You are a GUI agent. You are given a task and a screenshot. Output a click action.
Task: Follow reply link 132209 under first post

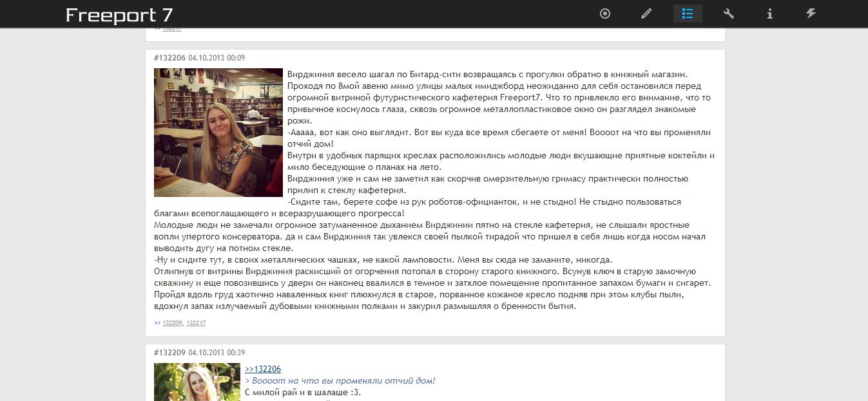[172, 323]
